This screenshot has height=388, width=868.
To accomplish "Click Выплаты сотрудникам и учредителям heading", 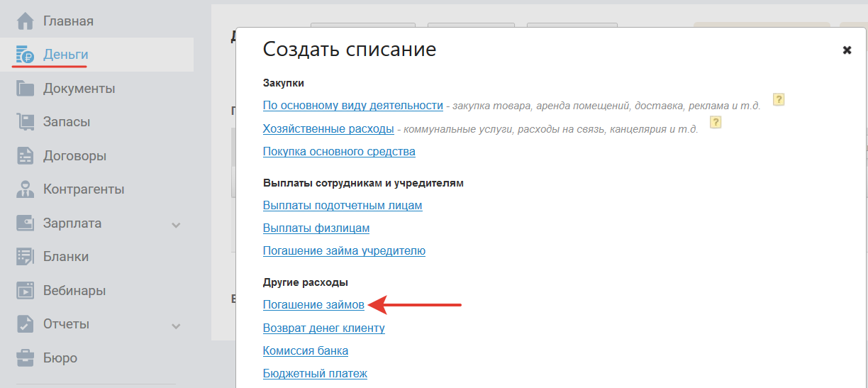I will click(x=363, y=182).
